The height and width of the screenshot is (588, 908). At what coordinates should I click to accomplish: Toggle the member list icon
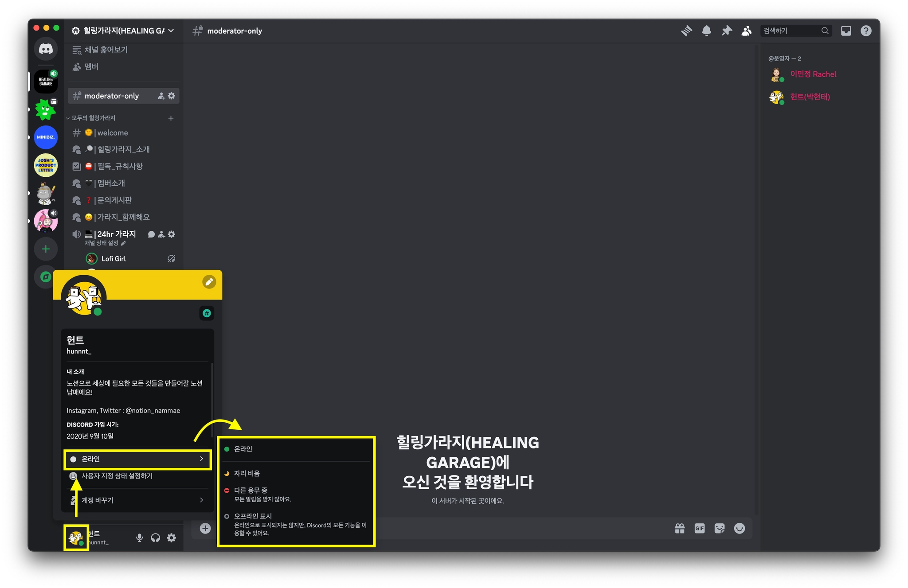click(747, 31)
